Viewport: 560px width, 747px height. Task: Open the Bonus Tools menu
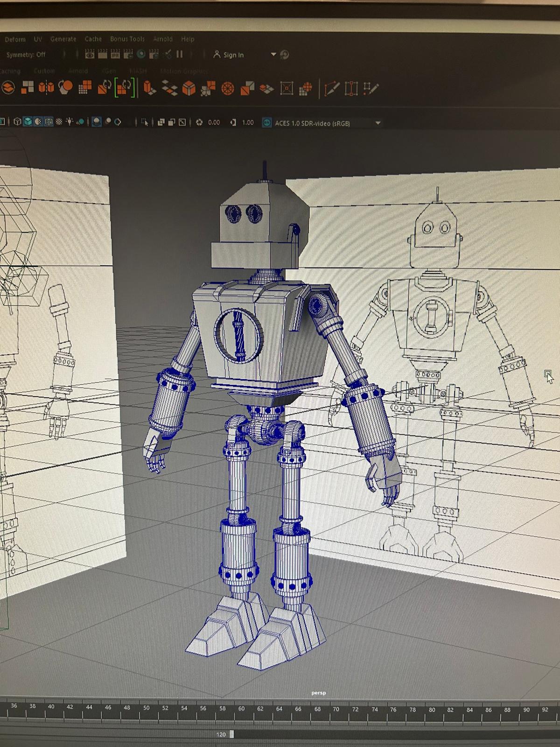tap(127, 39)
